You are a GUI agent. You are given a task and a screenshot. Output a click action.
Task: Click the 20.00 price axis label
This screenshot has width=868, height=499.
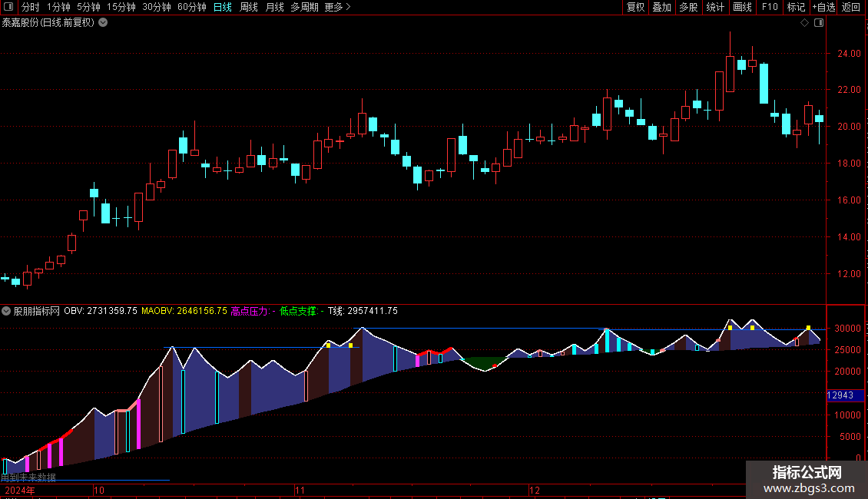[849, 127]
